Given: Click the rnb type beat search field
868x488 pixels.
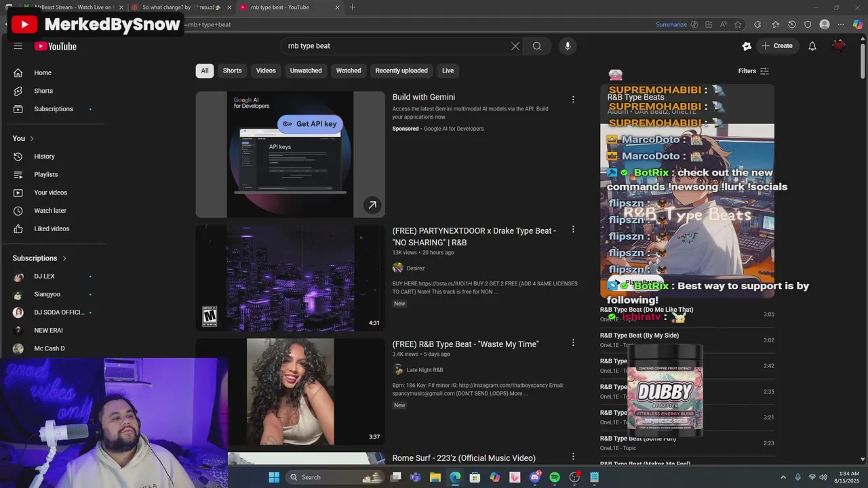Looking at the screenshot, I should pyautogui.click(x=397, y=46).
